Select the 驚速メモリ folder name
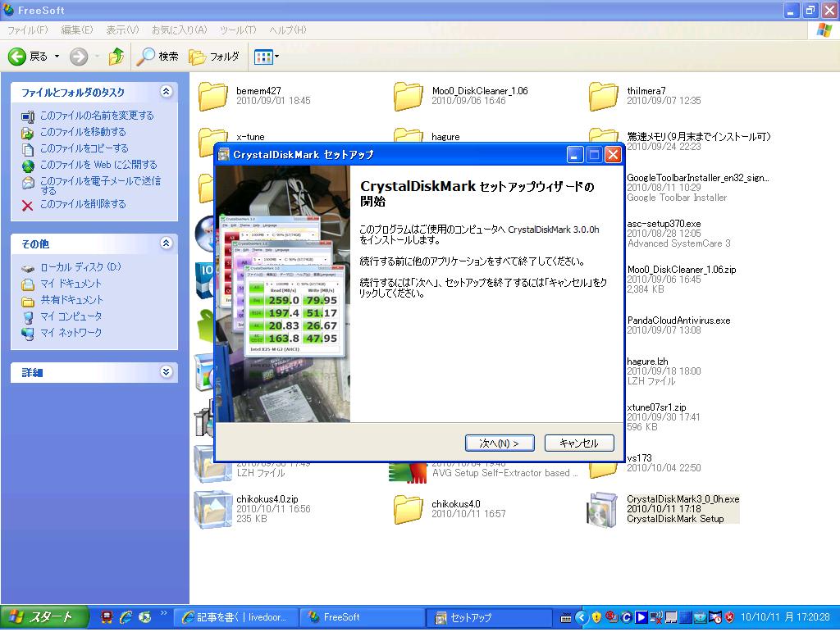840x632 pixels. click(699, 137)
